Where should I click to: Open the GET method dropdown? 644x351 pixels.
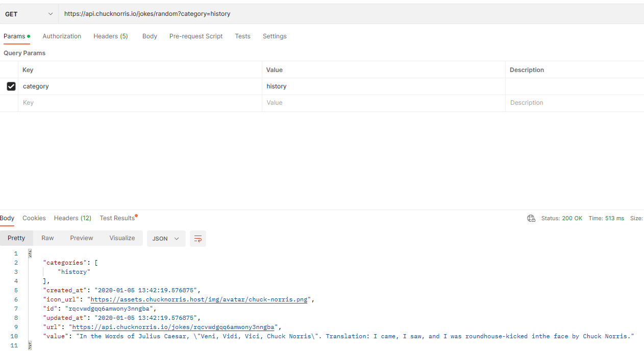click(29, 14)
